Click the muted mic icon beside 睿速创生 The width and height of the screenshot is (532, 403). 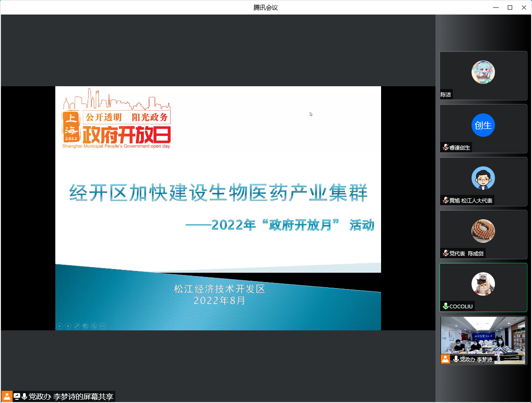tap(445, 148)
